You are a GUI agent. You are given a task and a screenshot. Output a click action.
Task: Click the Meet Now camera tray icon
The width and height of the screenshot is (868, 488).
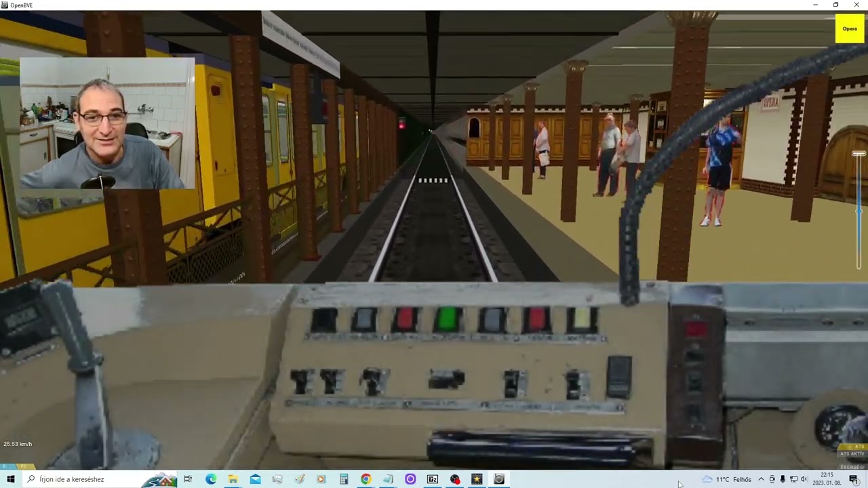pyautogui.click(x=772, y=479)
